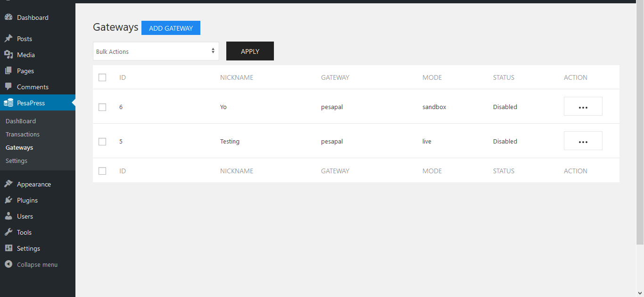Go to PesaPress Transactions submenu

(x=23, y=135)
